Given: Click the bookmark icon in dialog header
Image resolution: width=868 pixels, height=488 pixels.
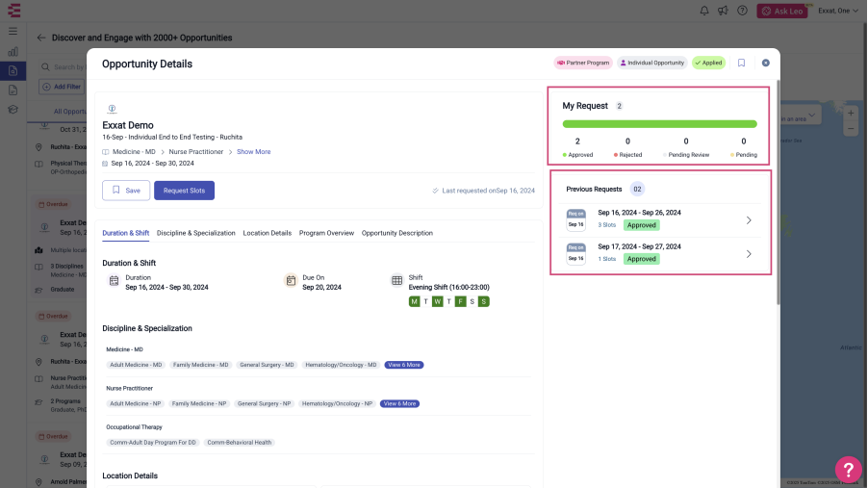Looking at the screenshot, I should [x=741, y=64].
